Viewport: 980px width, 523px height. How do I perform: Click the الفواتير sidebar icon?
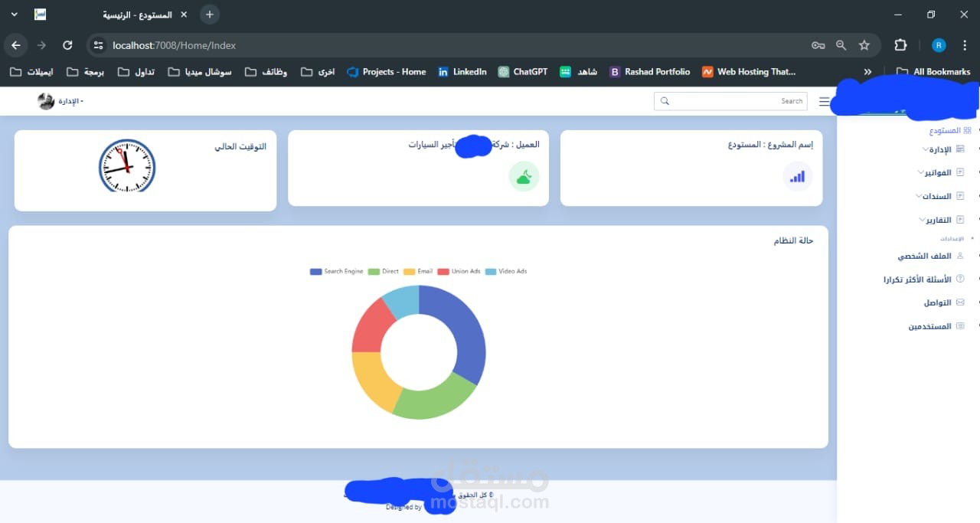961,172
